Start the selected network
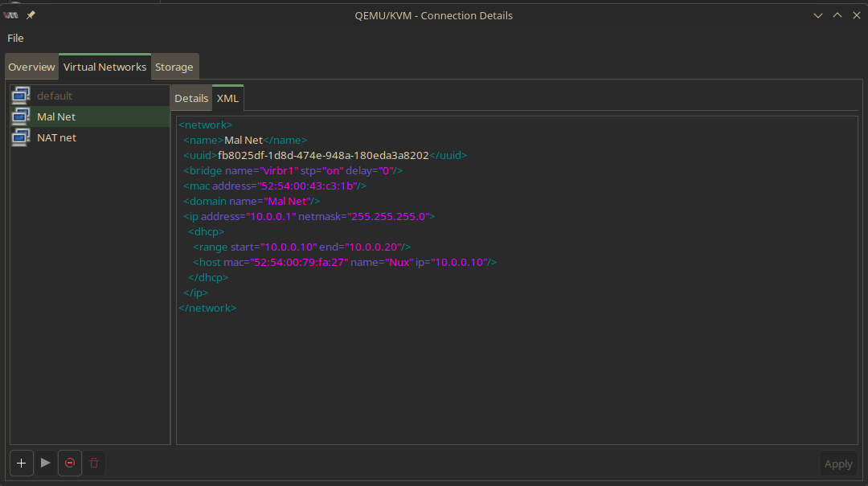Image resolution: width=868 pixels, height=486 pixels. (45, 463)
